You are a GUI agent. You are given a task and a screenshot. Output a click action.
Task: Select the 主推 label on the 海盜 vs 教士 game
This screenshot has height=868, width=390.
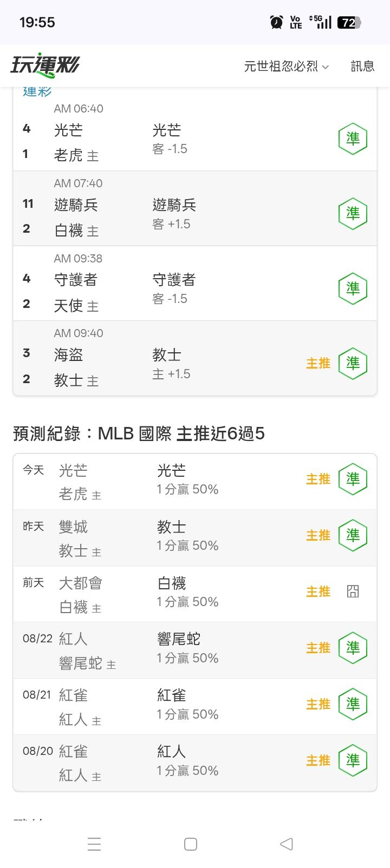pyautogui.click(x=318, y=363)
